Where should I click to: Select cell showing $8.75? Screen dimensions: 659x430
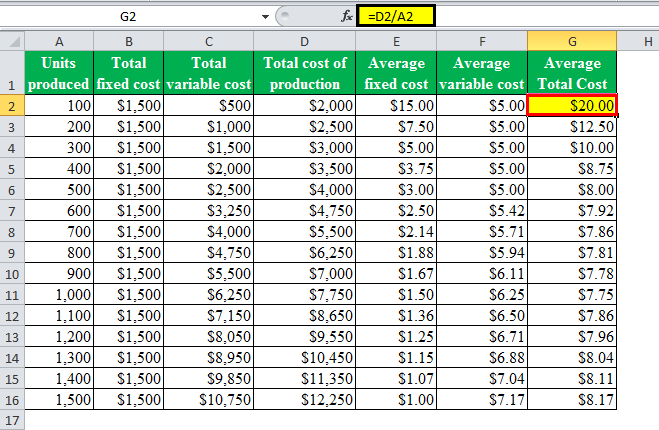[x=572, y=168]
